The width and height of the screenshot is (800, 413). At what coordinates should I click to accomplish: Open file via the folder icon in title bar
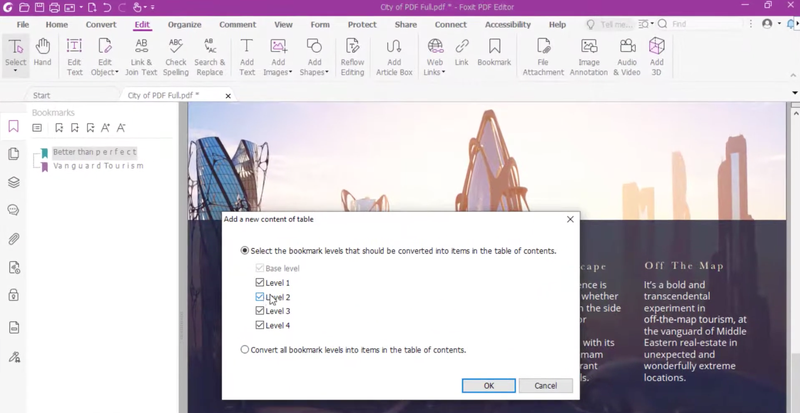pyautogui.click(x=23, y=7)
